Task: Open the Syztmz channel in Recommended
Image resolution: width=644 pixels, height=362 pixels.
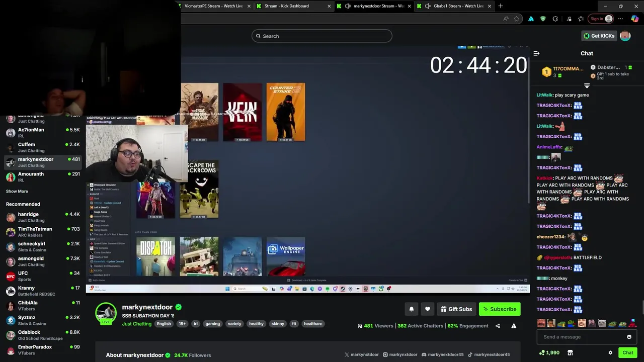Action: [x=43, y=320]
